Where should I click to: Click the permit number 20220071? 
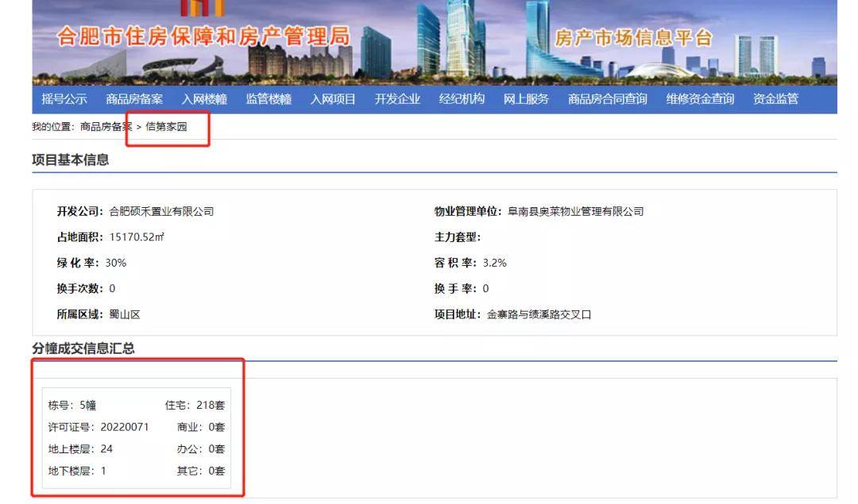(x=125, y=427)
